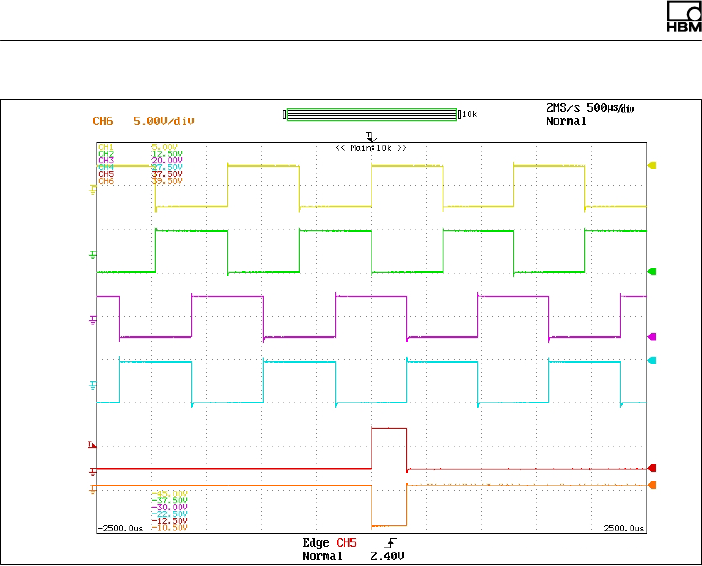
Task: Click the trigger position T marker above the graph
Action: [371, 137]
